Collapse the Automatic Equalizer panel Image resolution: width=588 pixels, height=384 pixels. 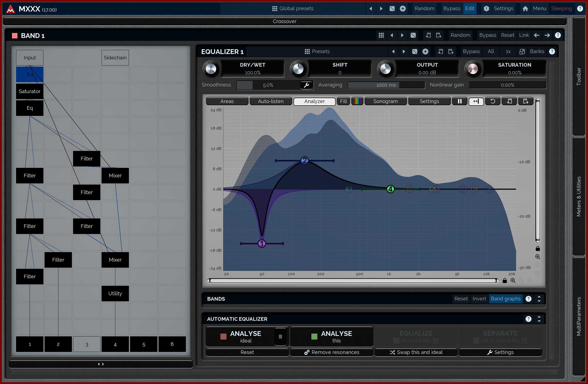[539, 319]
